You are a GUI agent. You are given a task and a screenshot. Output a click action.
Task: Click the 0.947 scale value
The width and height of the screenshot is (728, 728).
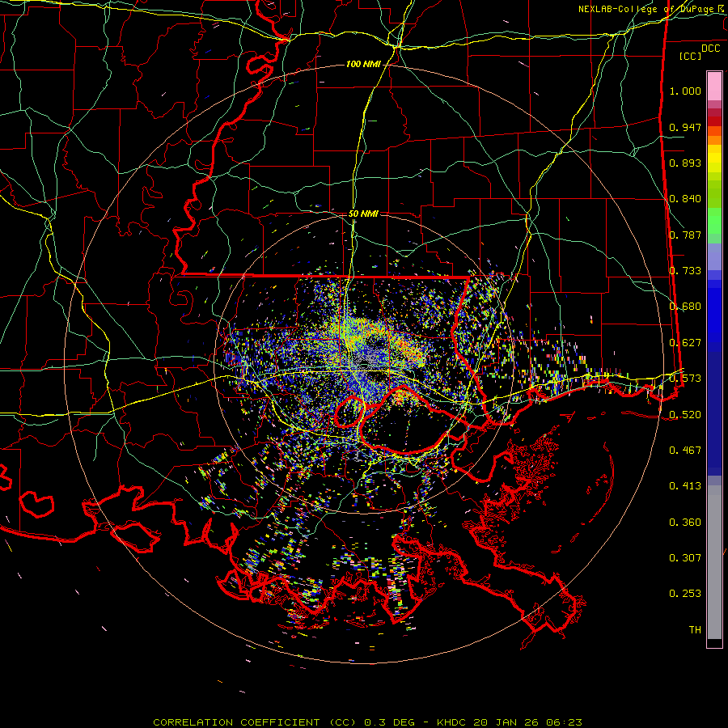click(x=685, y=127)
